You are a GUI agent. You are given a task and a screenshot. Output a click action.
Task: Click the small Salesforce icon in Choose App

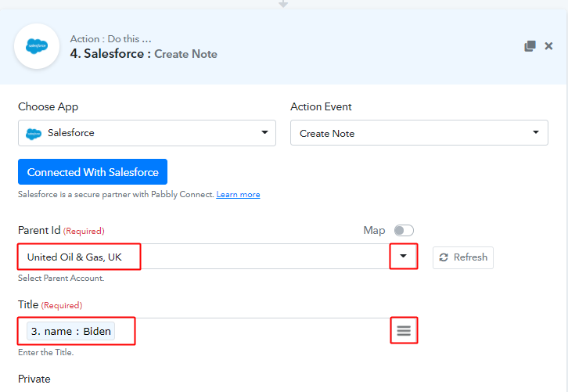[x=34, y=134]
